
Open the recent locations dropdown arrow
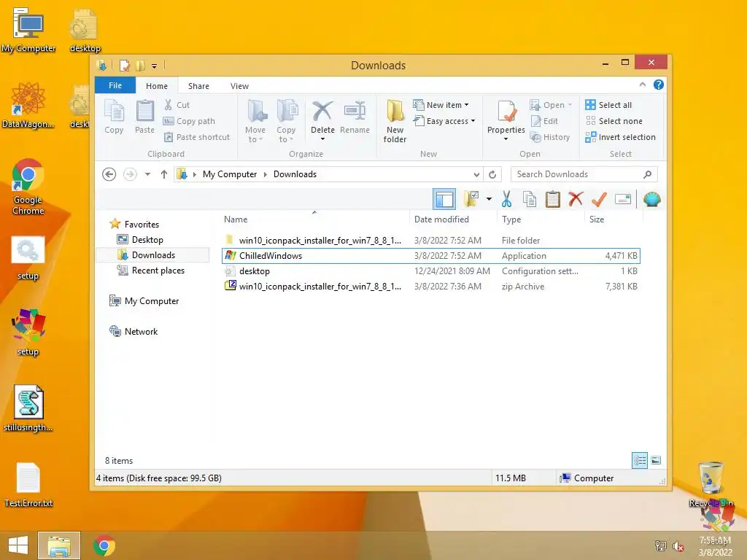147,174
